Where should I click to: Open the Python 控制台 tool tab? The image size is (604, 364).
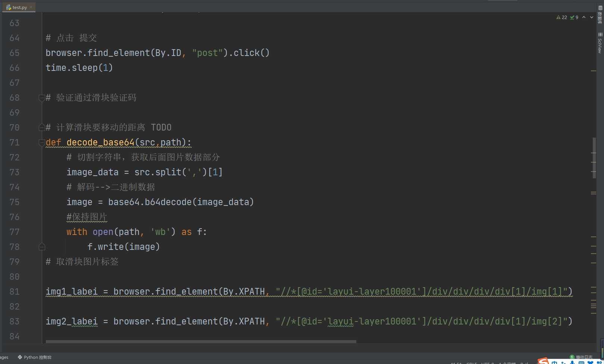(35, 357)
